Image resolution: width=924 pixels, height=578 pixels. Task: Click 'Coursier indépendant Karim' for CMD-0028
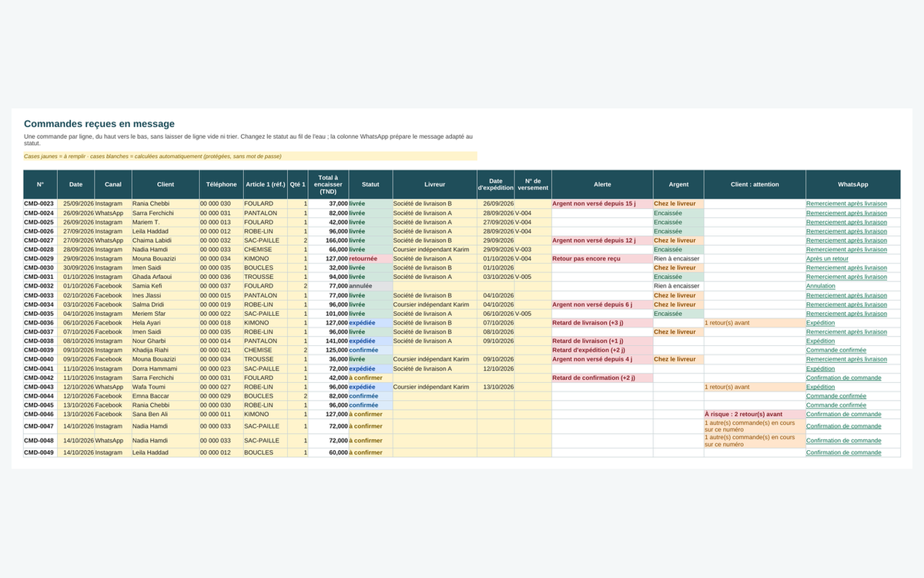point(434,250)
